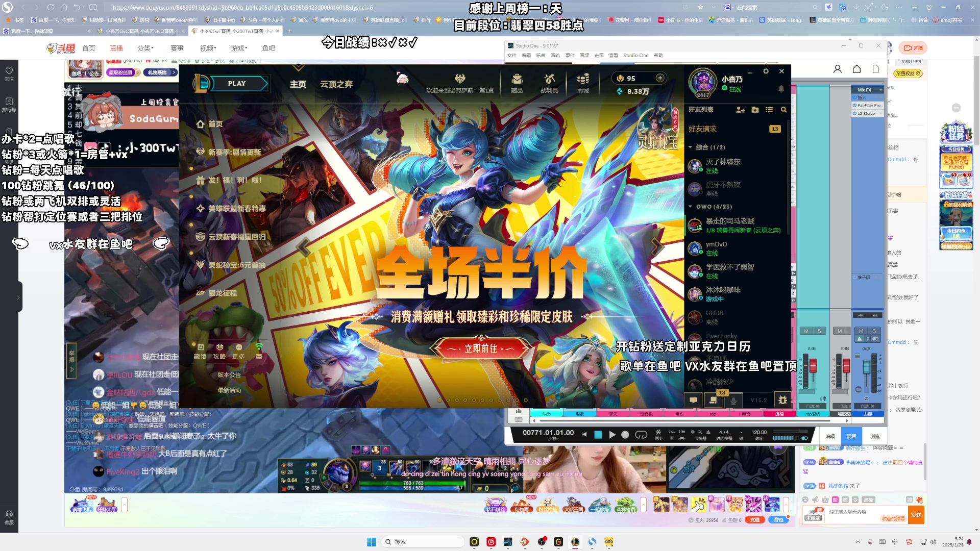Image resolution: width=980 pixels, height=551 pixels.
Task: Open the add friend icon in friend list
Action: [741, 110]
